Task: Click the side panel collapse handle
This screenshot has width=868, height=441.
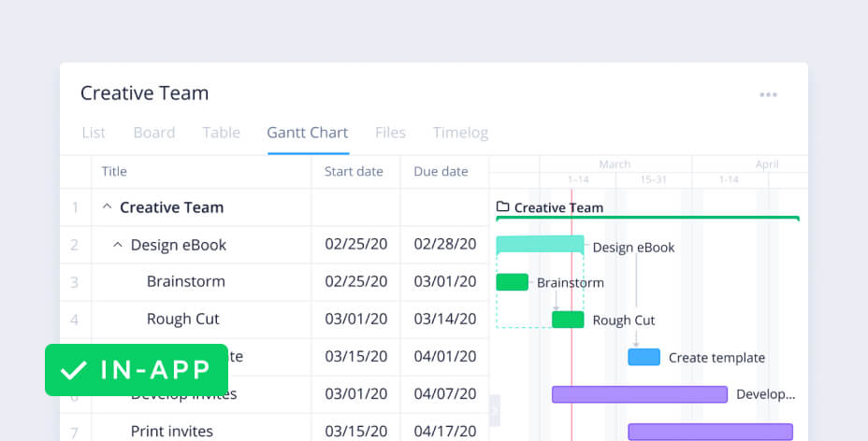Action: coord(495,408)
